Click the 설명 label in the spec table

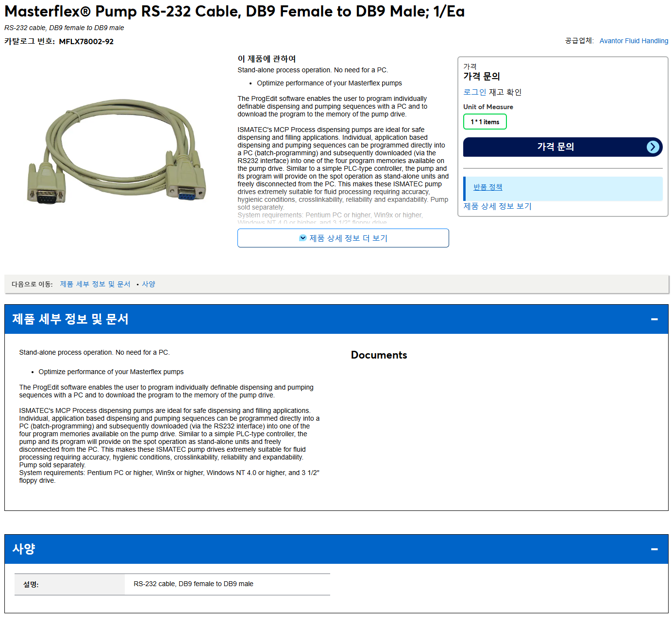[x=31, y=585]
